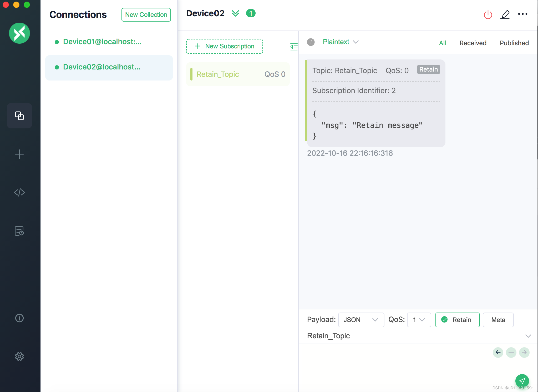Screen dimensions: 538x392
Task: Click the New Collection button
Action: point(146,15)
